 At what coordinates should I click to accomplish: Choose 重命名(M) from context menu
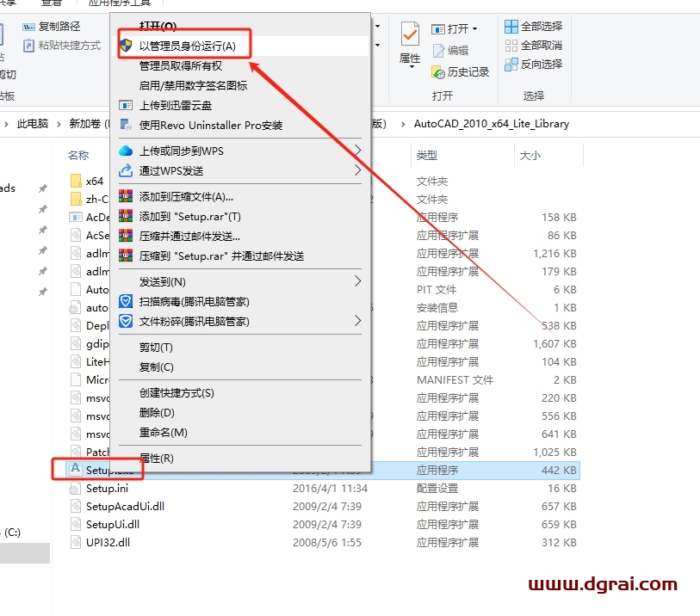pos(163,433)
